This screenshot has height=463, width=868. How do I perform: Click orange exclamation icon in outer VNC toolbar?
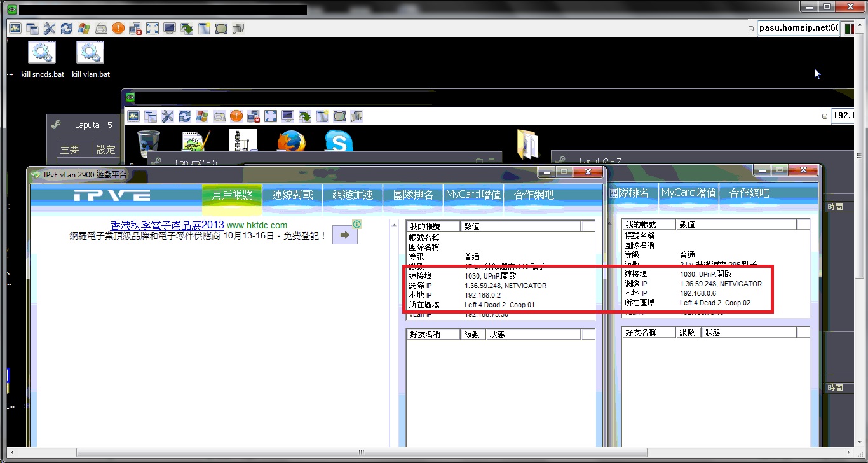pos(118,29)
